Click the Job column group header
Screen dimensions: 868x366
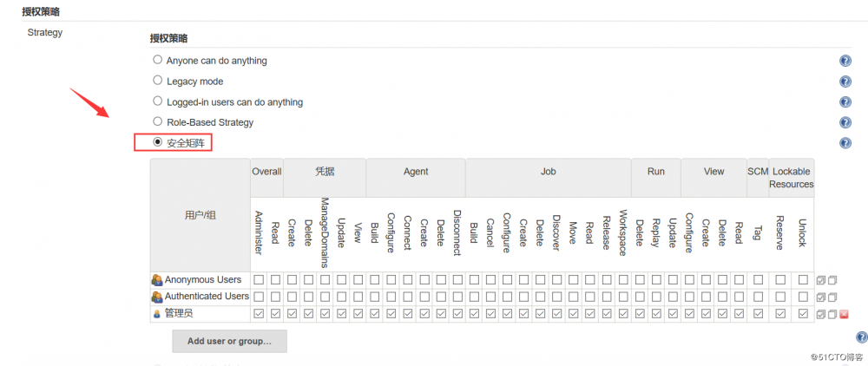pos(549,172)
